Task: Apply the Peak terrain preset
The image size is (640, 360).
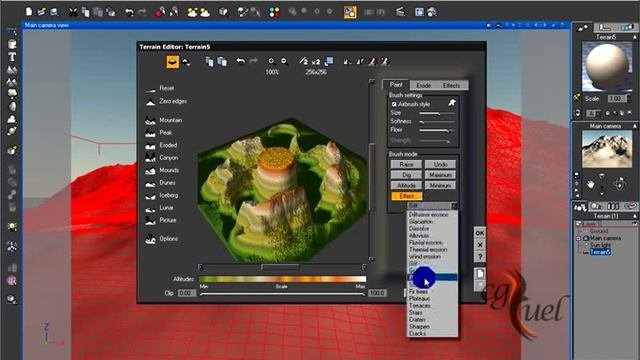Action: 159,133
